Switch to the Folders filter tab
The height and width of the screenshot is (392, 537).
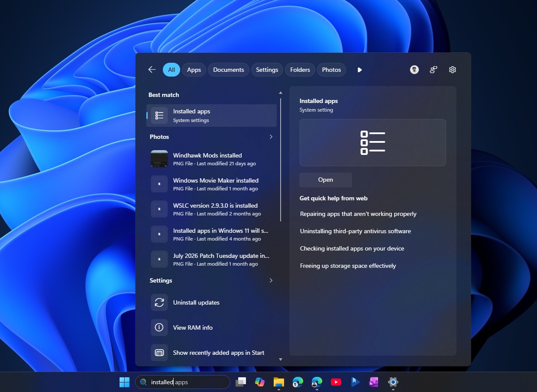coord(300,70)
